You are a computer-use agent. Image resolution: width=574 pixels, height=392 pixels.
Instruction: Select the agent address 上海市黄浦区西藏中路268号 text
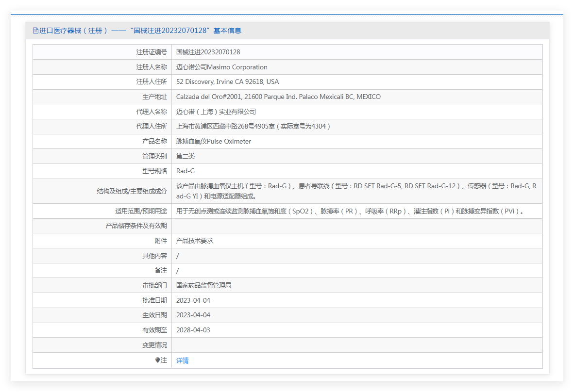(x=253, y=126)
